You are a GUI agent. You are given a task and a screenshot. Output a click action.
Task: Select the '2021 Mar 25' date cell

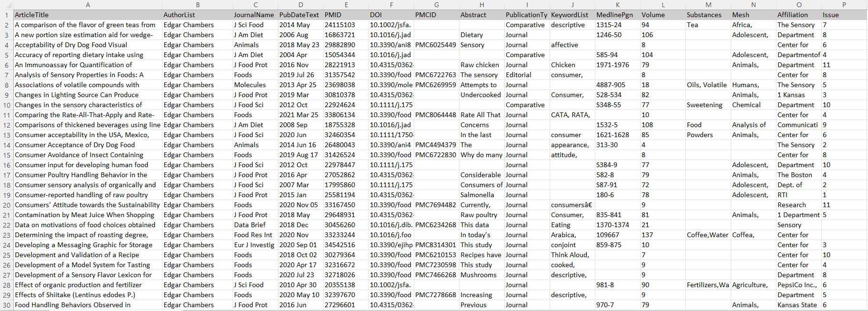tap(300, 115)
